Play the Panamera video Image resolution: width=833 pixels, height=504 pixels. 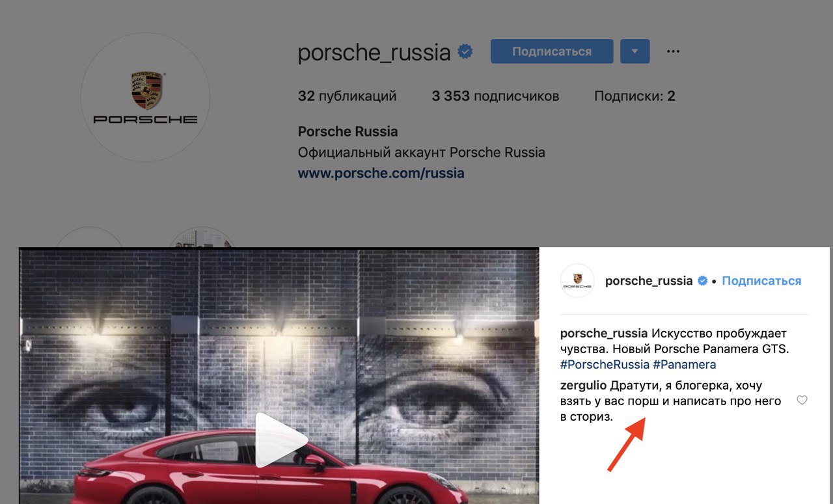tap(280, 440)
